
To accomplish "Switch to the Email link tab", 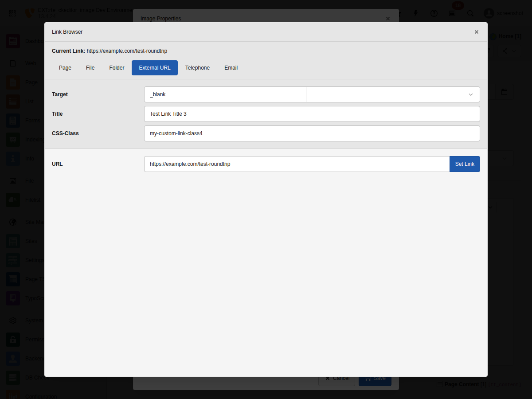I will coord(231,67).
